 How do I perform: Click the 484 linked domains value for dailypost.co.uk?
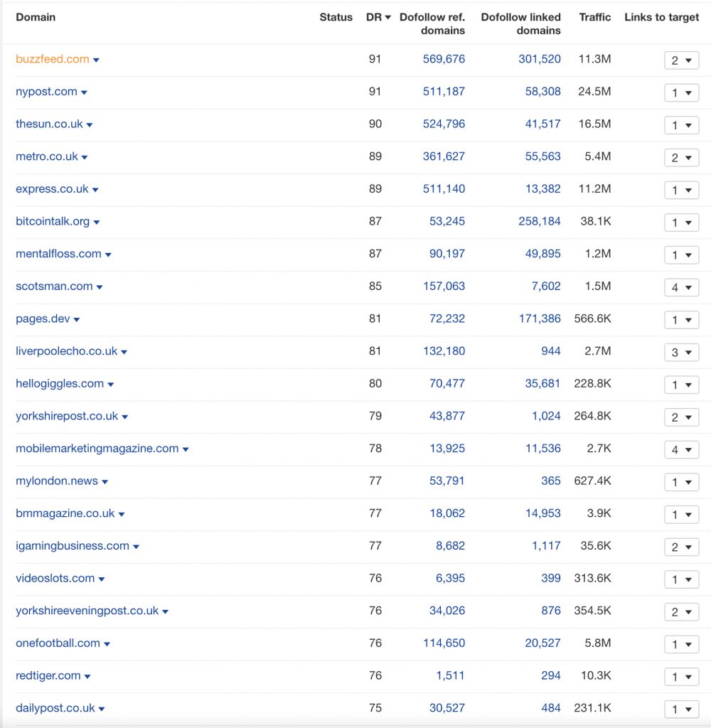(x=551, y=708)
